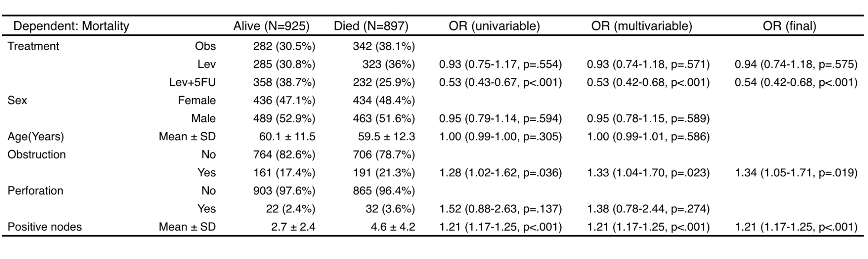
Task: Select the 'Alive (N=925)' column header
Action: (x=271, y=26)
